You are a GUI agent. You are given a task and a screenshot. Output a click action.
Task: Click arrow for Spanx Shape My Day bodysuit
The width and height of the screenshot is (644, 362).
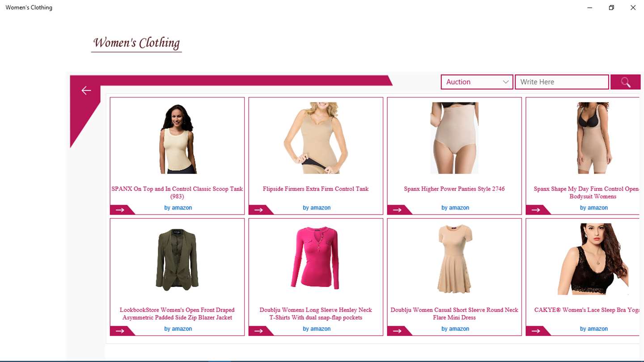pyautogui.click(x=536, y=210)
